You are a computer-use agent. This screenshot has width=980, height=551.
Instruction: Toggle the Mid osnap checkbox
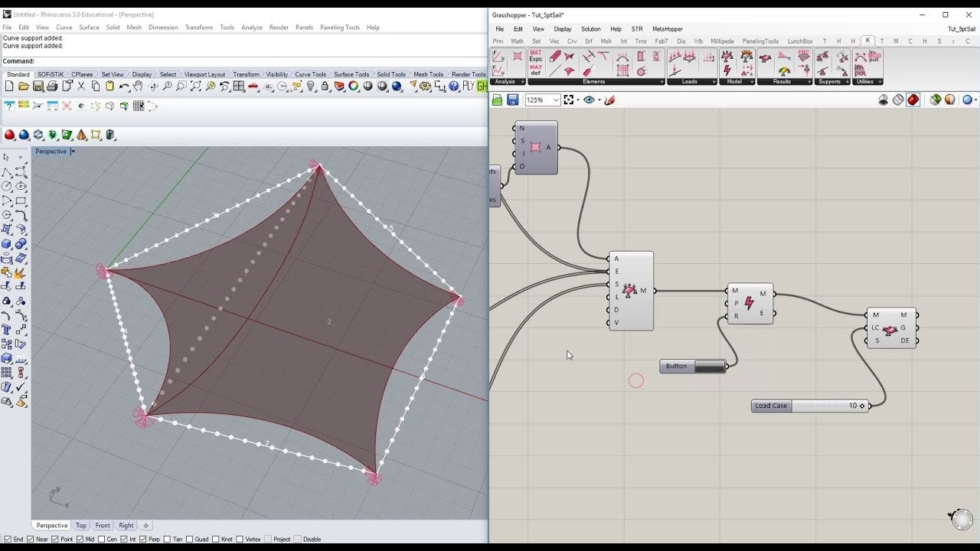tap(81, 539)
